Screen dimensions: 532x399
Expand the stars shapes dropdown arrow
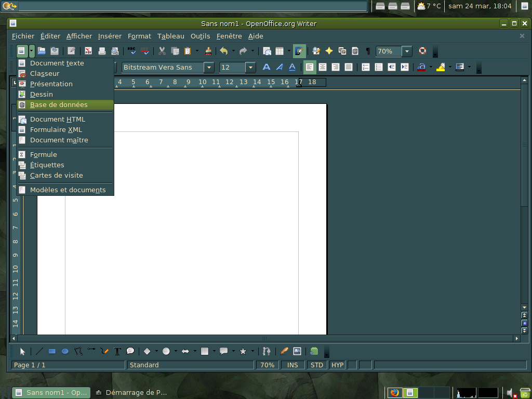252,351
